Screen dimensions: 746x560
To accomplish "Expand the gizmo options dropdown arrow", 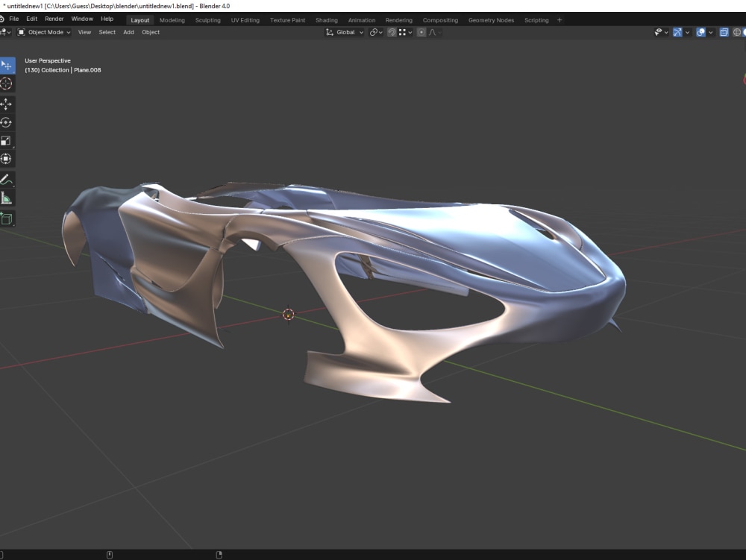I will point(687,32).
